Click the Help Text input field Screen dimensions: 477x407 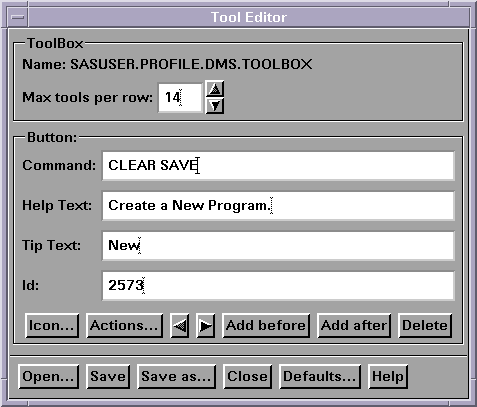click(278, 206)
